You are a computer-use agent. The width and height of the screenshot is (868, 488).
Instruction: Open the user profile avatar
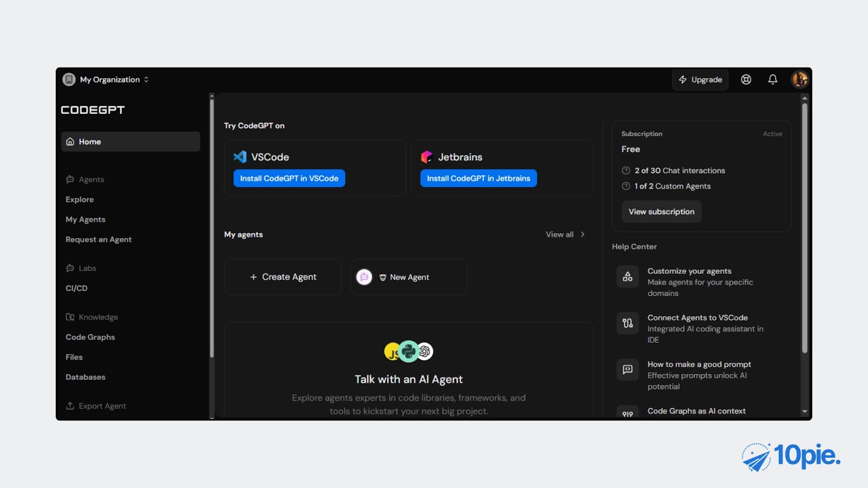click(x=800, y=80)
